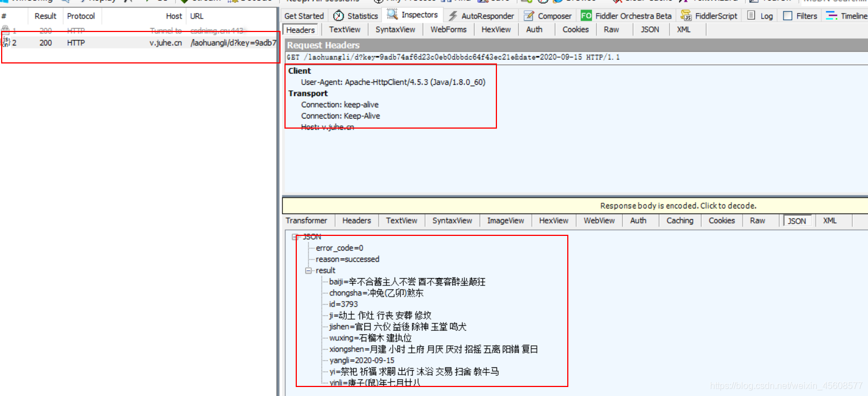Open Fiddler Orchestra Beta FO tab
This screenshot has height=396, width=868.
pyautogui.click(x=626, y=16)
